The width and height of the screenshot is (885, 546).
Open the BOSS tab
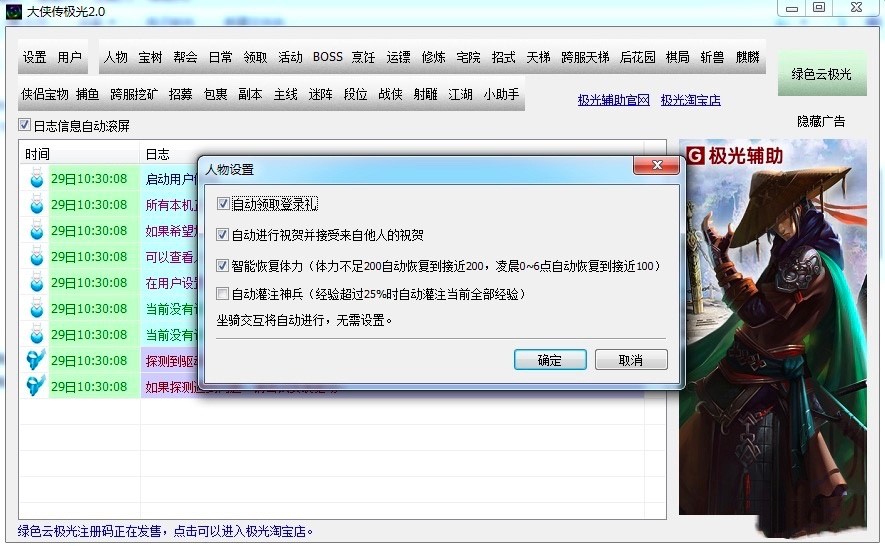tap(328, 58)
